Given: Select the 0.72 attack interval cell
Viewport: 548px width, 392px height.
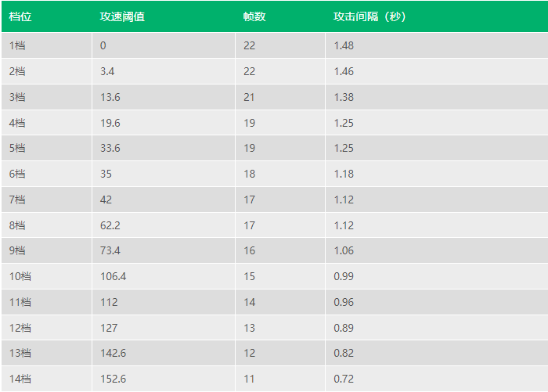Looking at the screenshot, I should (437, 379).
